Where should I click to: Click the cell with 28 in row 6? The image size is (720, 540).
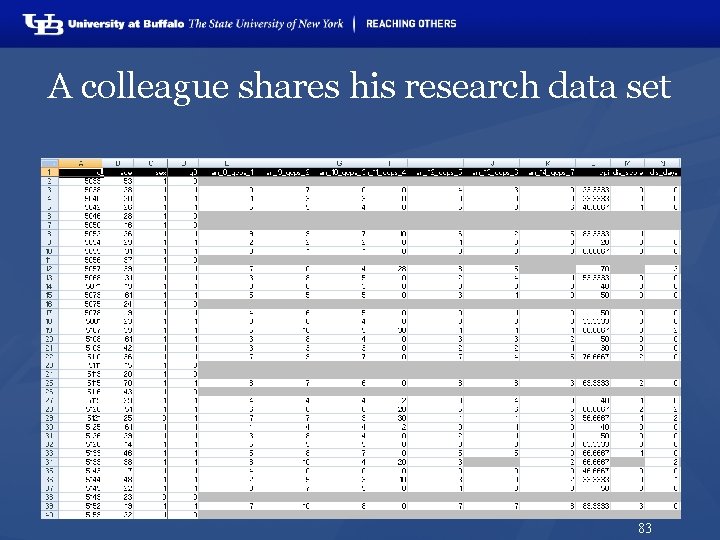pos(118,216)
